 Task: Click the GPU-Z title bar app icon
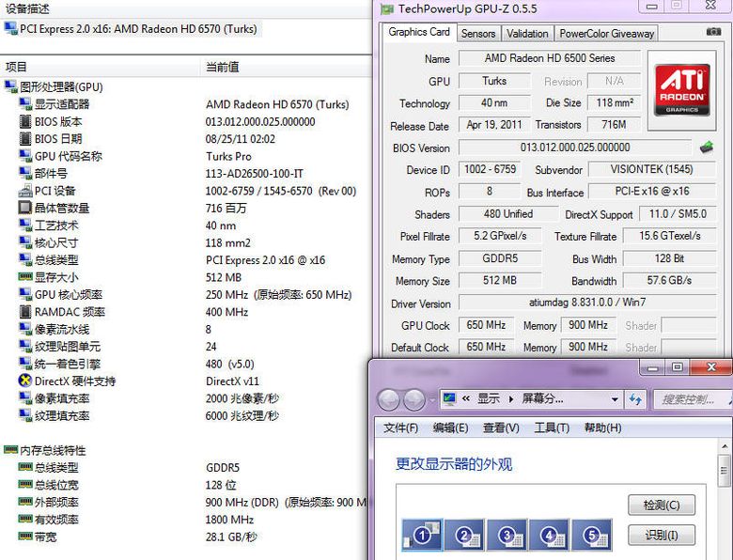387,8
